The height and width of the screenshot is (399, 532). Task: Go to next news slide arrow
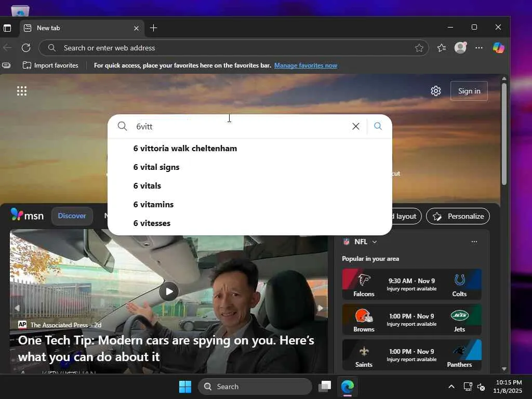pos(320,308)
